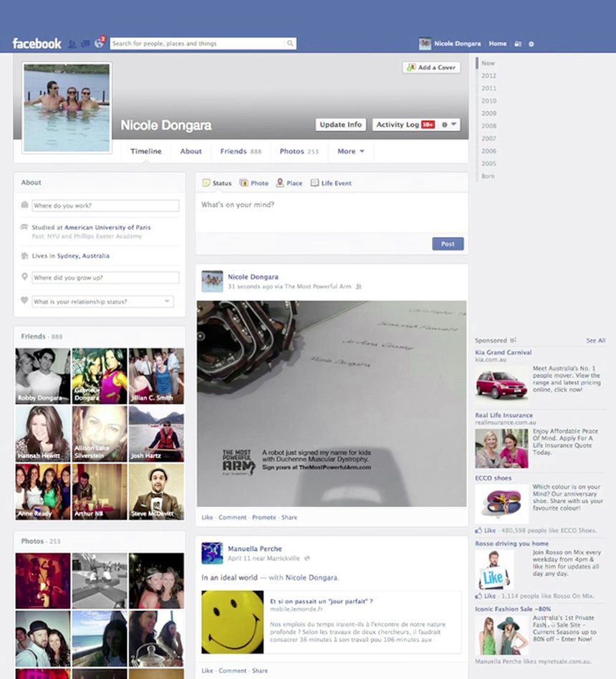Click Nicole Dongara avatar in top bar

[x=425, y=44]
